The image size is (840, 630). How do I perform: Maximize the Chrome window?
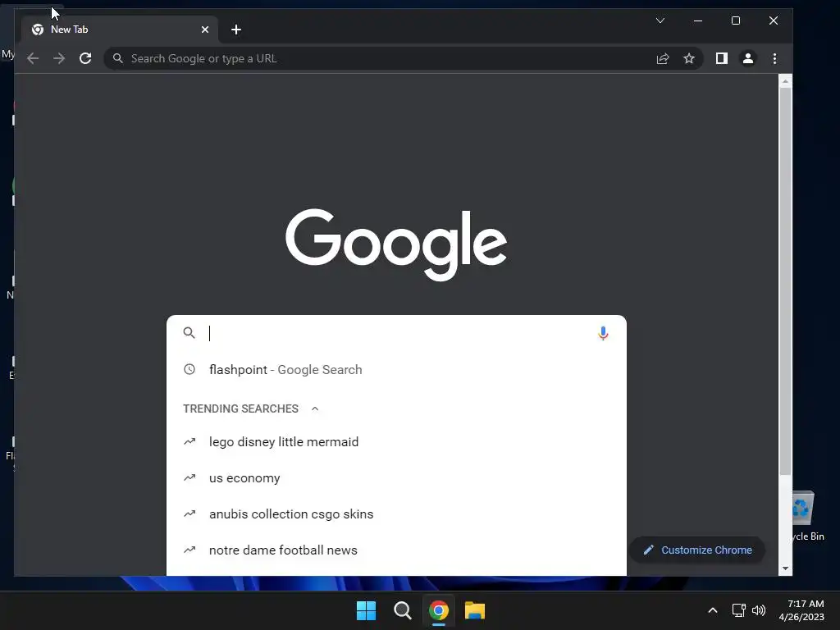point(736,21)
